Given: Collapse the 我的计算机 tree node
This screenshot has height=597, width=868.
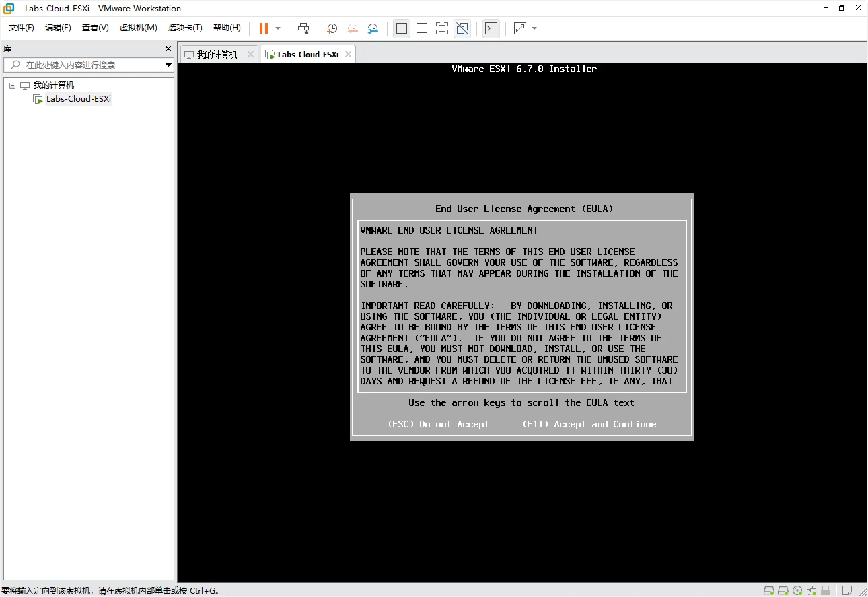Looking at the screenshot, I should coord(12,85).
